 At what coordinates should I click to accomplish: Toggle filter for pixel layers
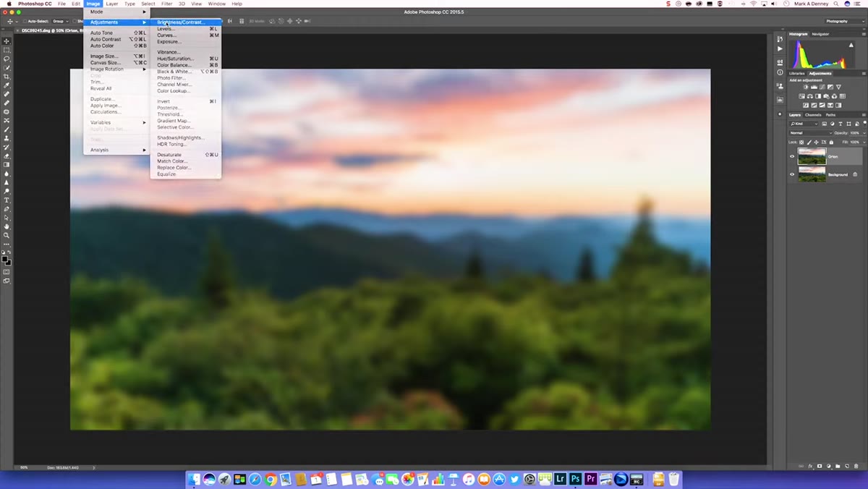tap(824, 124)
